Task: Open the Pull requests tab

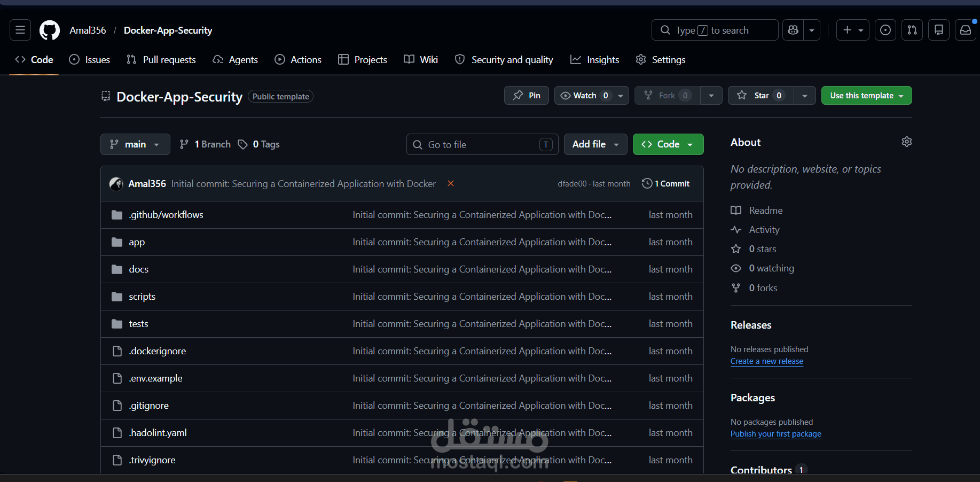Action: coord(161,60)
